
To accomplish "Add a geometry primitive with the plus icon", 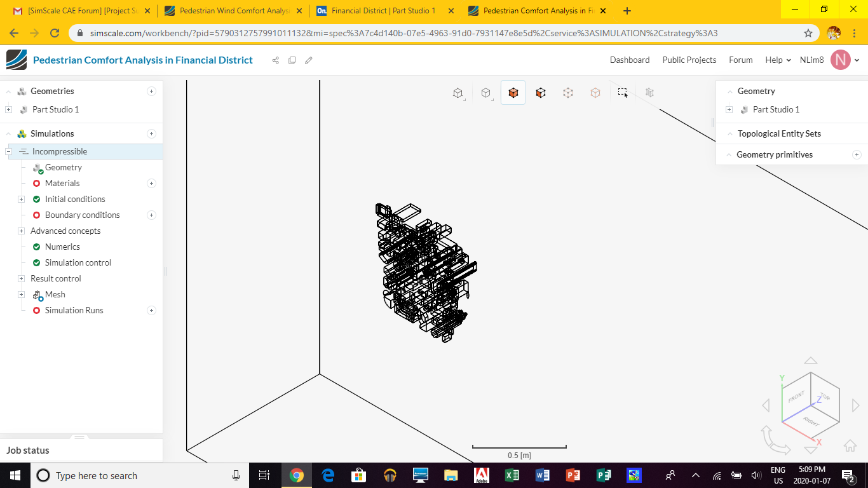I will tap(857, 154).
